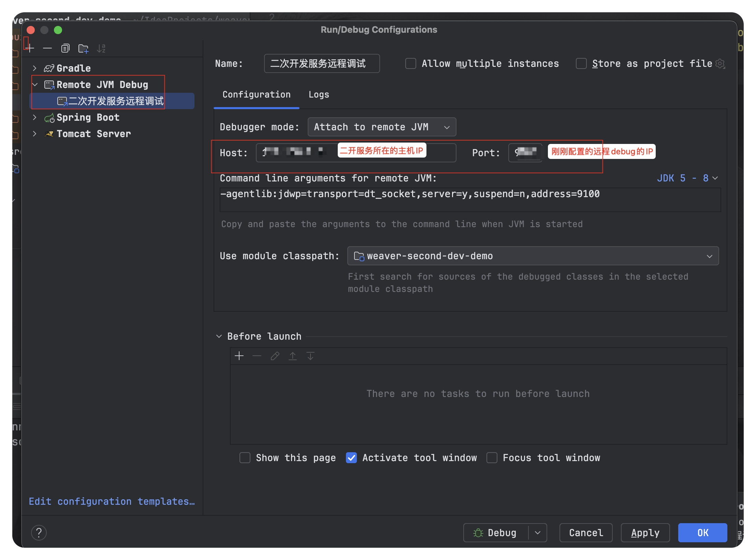Click the Remove Configuration minus icon
Viewport: 756px width, 560px height.
coord(47,48)
